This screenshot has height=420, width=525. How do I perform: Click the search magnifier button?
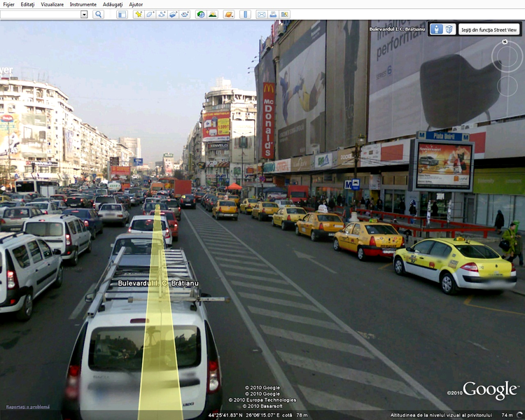pyautogui.click(x=98, y=15)
